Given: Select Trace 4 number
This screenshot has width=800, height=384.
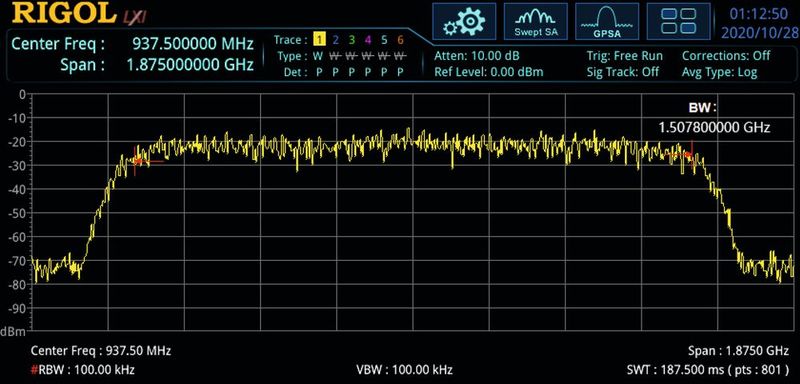Looking at the screenshot, I should [x=368, y=40].
